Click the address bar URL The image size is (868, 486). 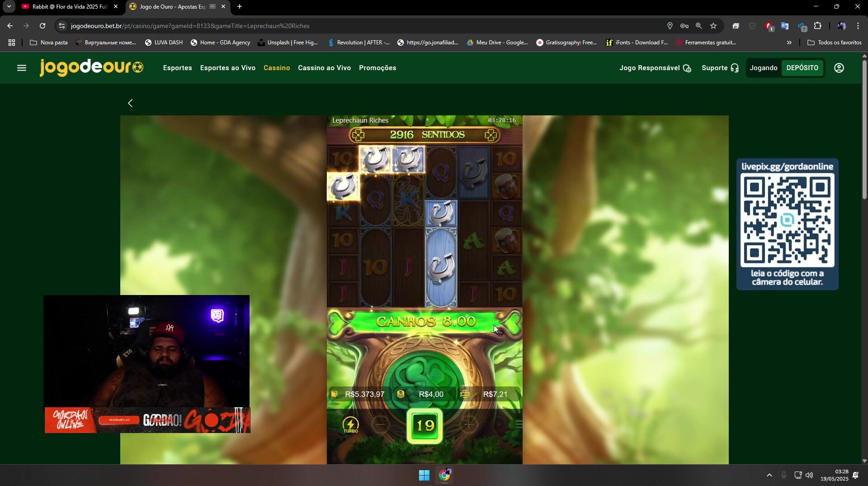click(190, 26)
